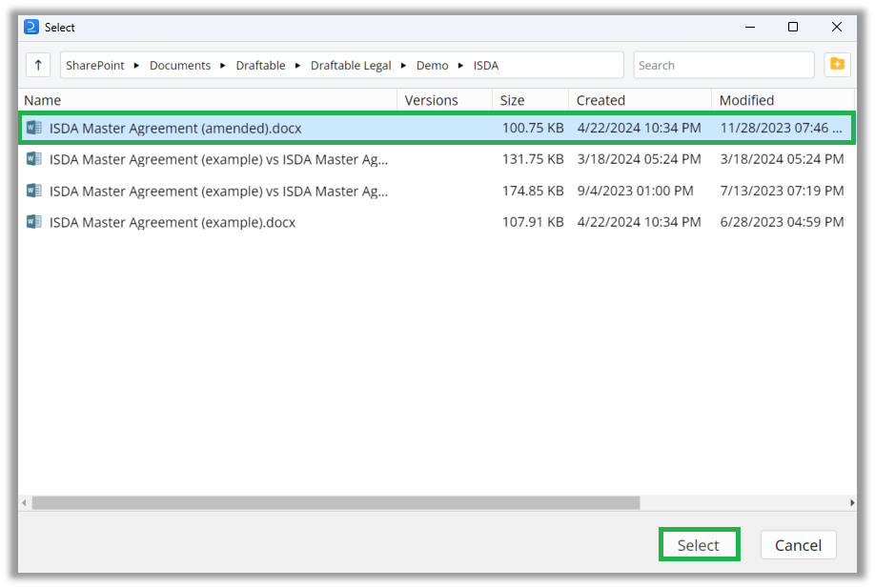Click the modified date 11/28/2023 07:46
875x588 pixels.
[x=781, y=128]
